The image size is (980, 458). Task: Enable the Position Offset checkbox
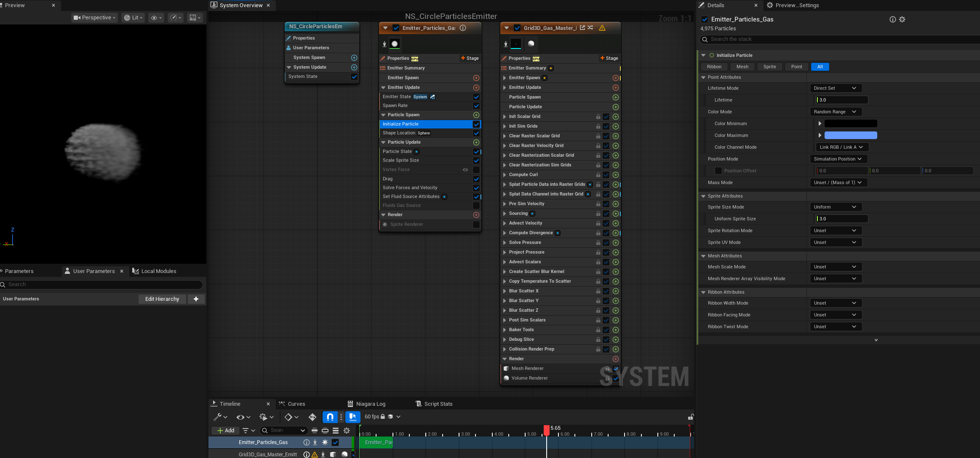pyautogui.click(x=718, y=171)
